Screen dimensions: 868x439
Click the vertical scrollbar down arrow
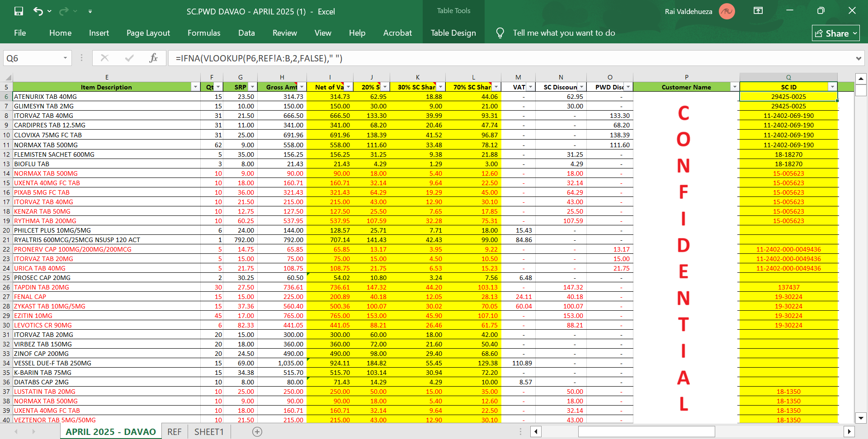click(x=861, y=418)
